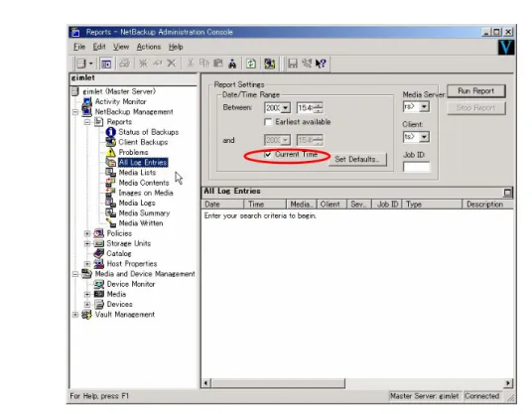Open the Client dropdown
Image resolution: width=532 pixels, height=414 pixels.
pyautogui.click(x=424, y=137)
